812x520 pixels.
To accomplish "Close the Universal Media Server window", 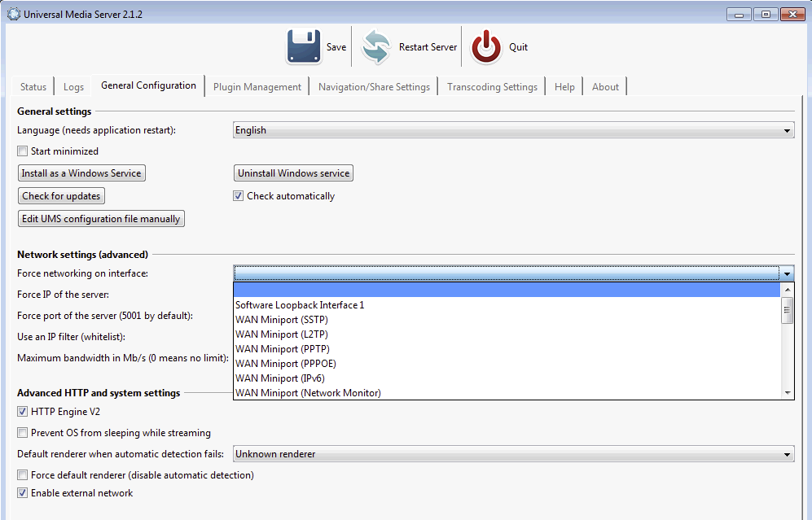I will point(792,15).
